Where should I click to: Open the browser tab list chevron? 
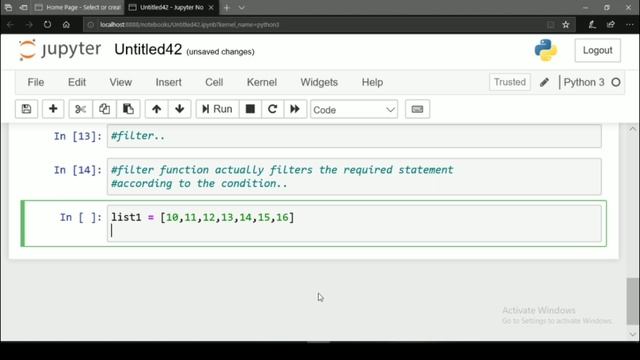click(242, 8)
